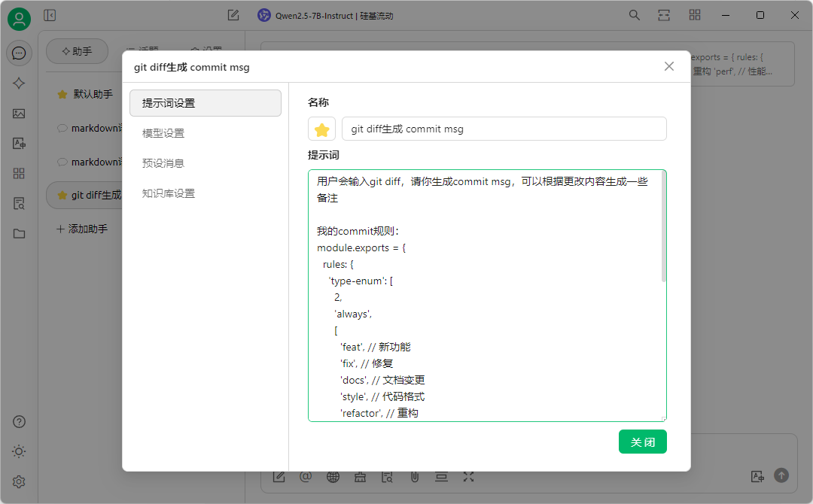Viewport: 813px width, 504px height.
Task: Open settings via the gear icon at bottom left
Action: [19, 481]
